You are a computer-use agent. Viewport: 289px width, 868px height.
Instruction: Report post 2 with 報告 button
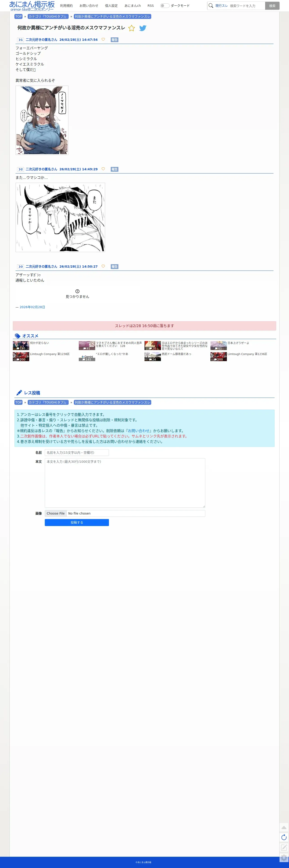[x=115, y=169]
